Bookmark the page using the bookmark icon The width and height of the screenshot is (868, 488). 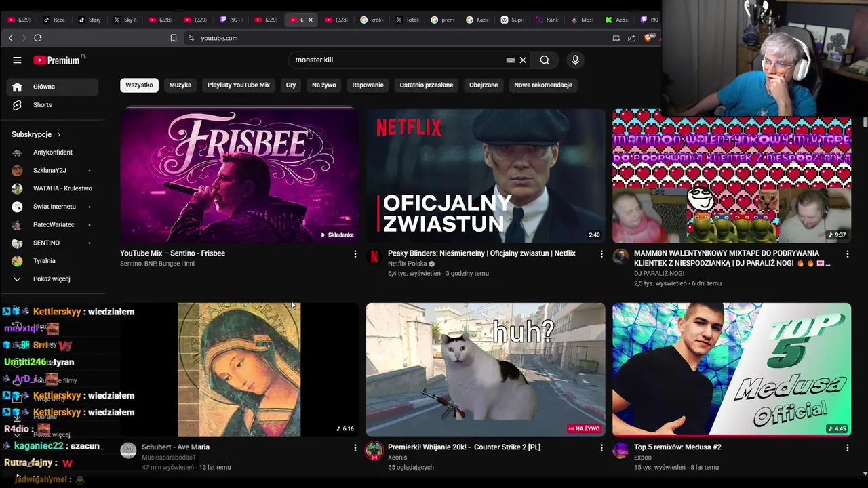174,38
